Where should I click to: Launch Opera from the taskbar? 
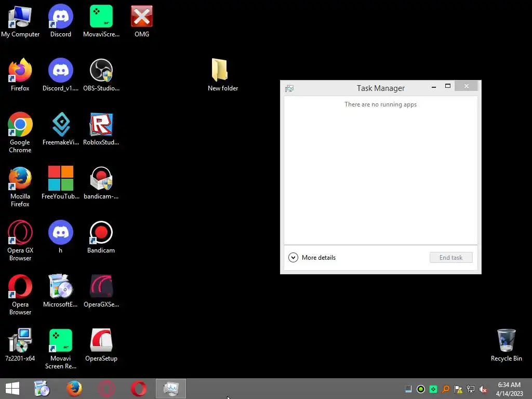[x=139, y=389]
